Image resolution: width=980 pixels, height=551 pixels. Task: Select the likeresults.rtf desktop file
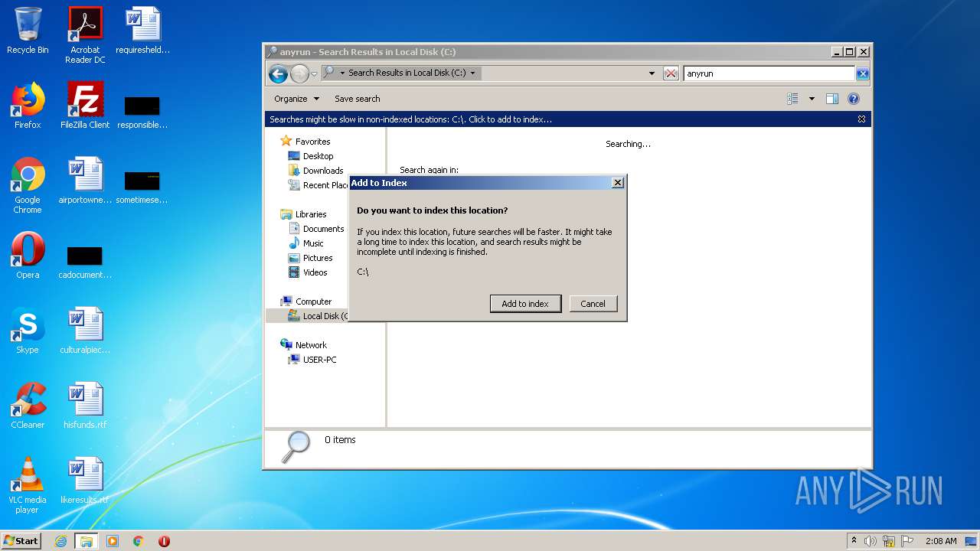(x=85, y=481)
